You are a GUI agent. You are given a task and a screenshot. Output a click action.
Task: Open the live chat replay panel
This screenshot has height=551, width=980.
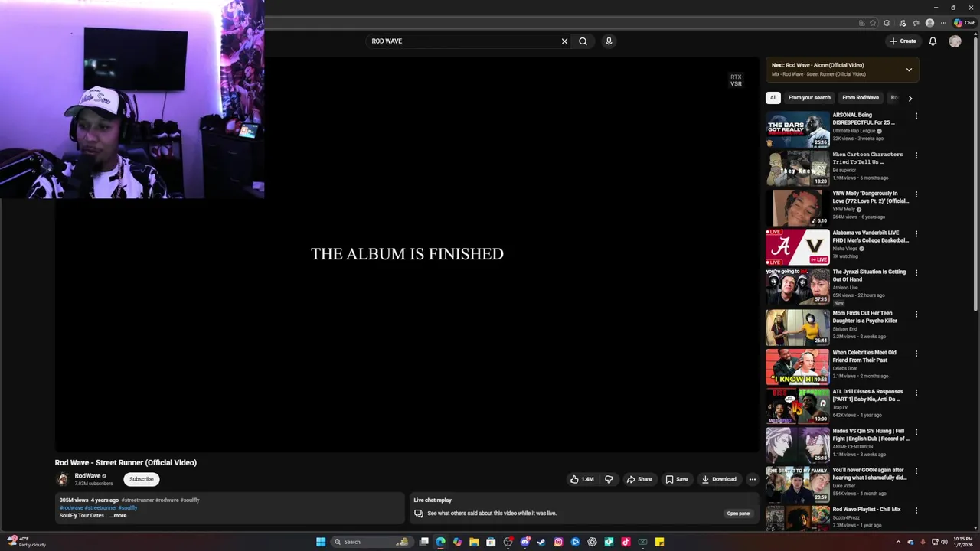point(738,514)
